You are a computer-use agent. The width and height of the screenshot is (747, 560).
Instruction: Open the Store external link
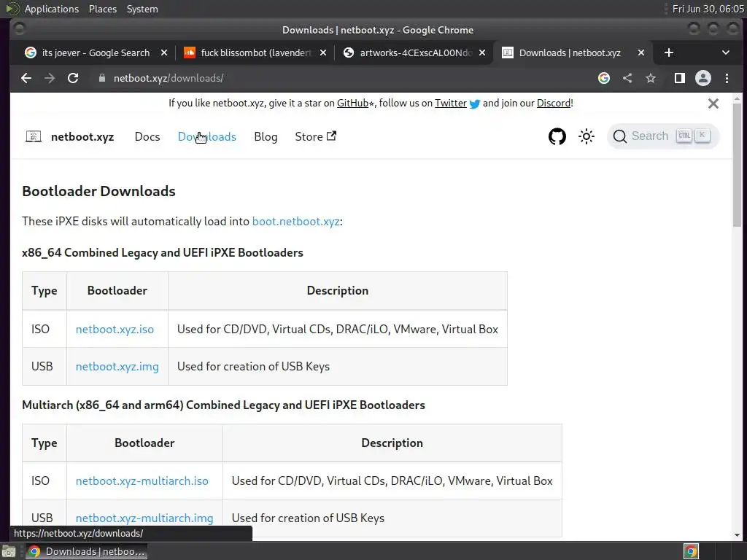click(x=315, y=136)
